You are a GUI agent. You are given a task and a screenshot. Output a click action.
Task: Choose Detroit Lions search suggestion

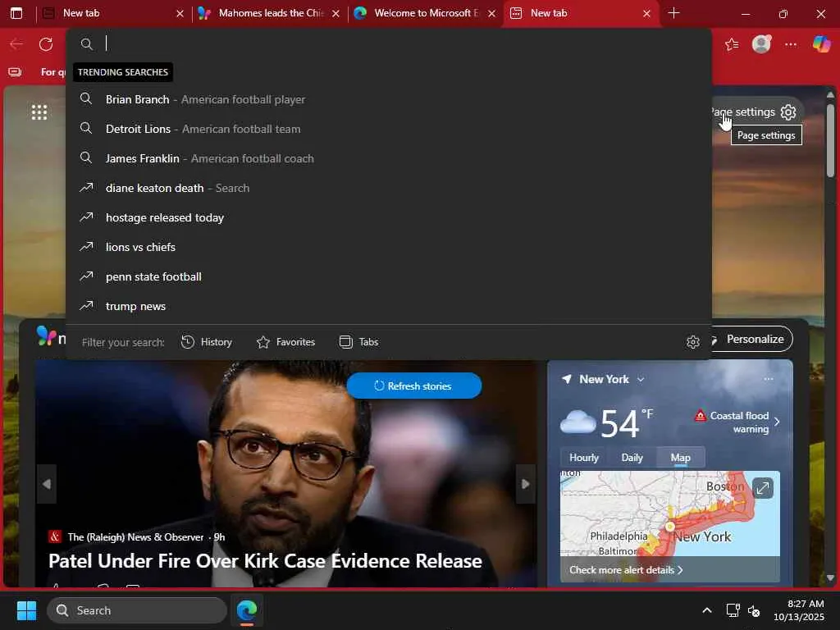click(388, 129)
